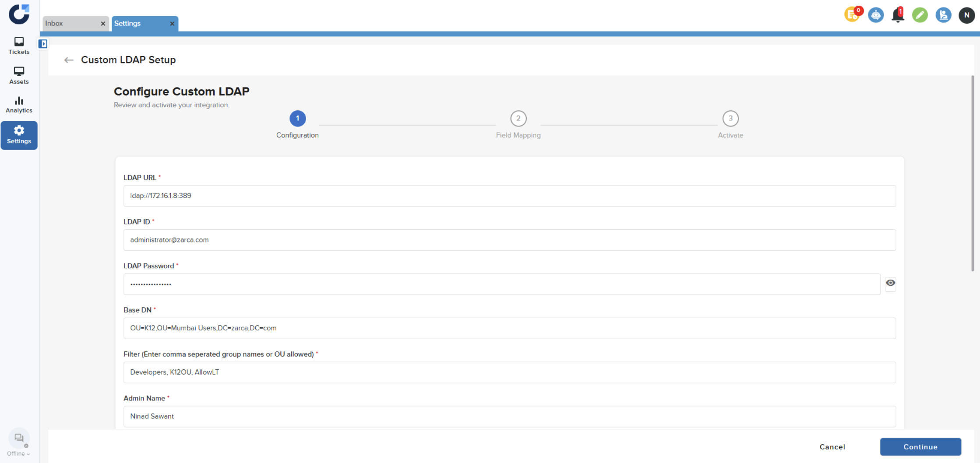Click the green pencil icon
The height and width of the screenshot is (463, 980).
coord(920,15)
